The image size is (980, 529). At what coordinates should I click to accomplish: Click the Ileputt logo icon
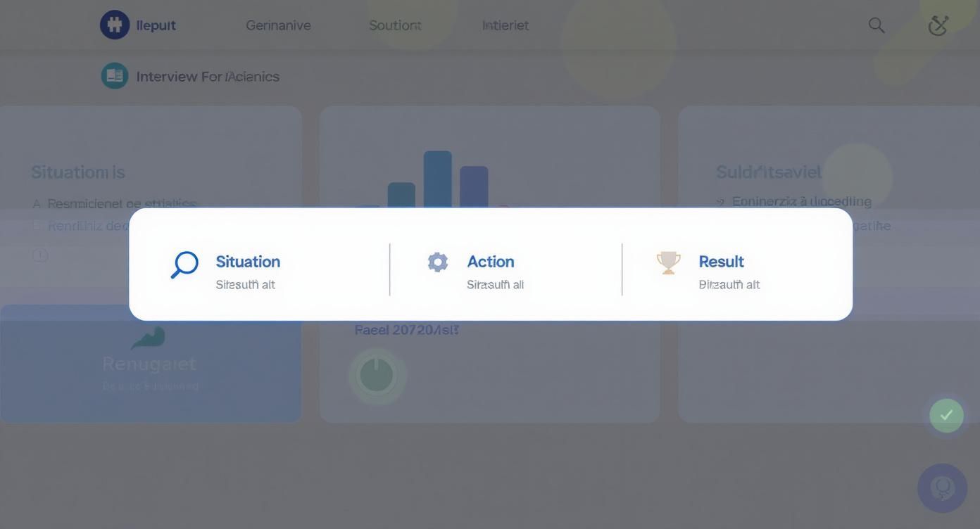[x=115, y=25]
